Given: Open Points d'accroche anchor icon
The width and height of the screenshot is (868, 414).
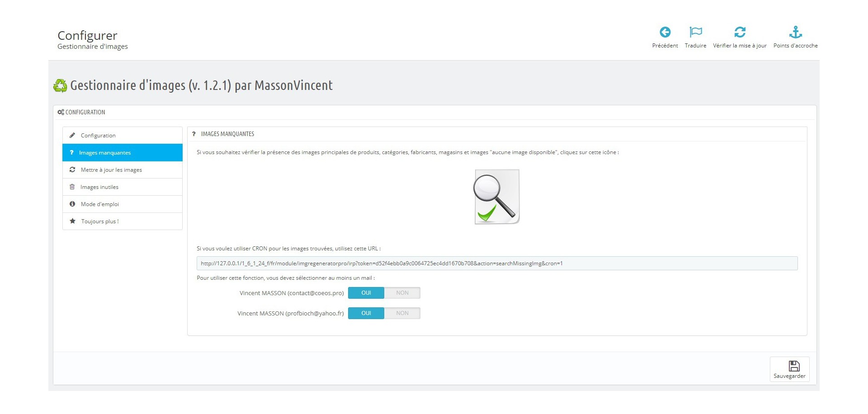Looking at the screenshot, I should 795,32.
